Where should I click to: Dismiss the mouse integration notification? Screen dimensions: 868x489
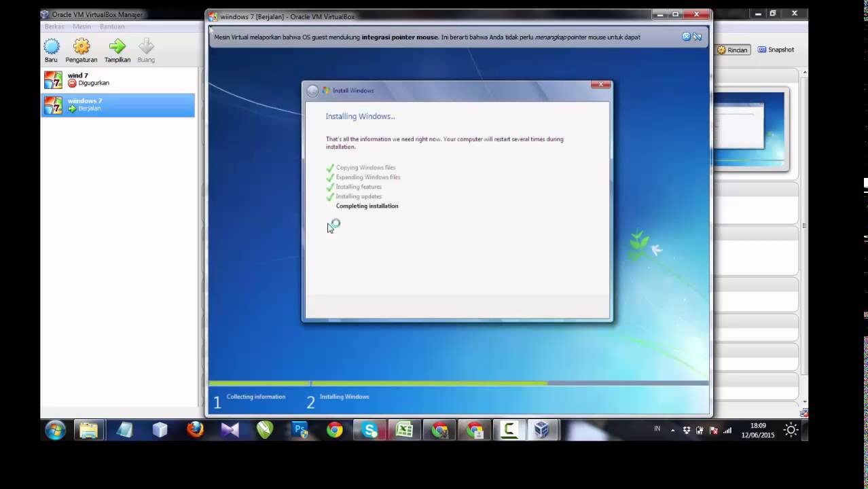click(x=686, y=37)
